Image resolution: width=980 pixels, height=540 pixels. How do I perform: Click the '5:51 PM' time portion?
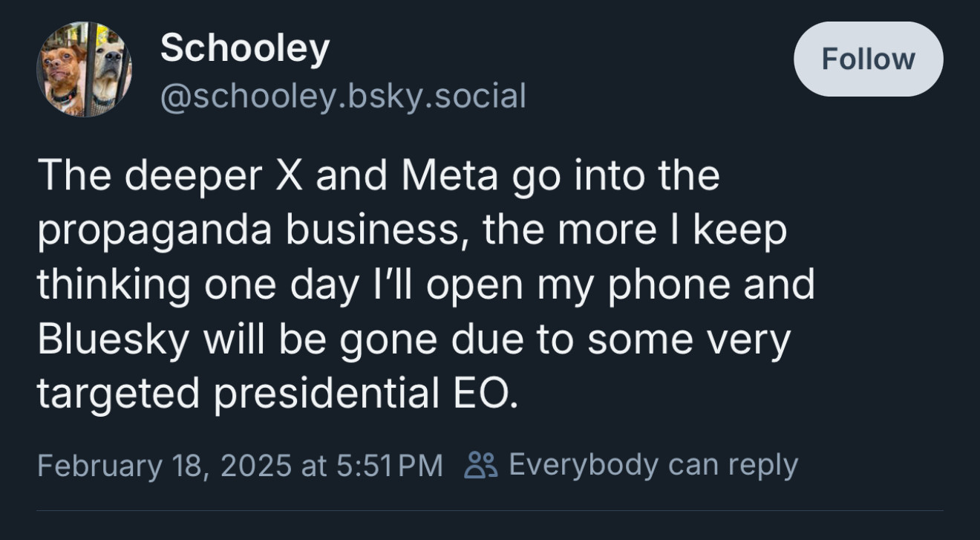[x=389, y=466]
